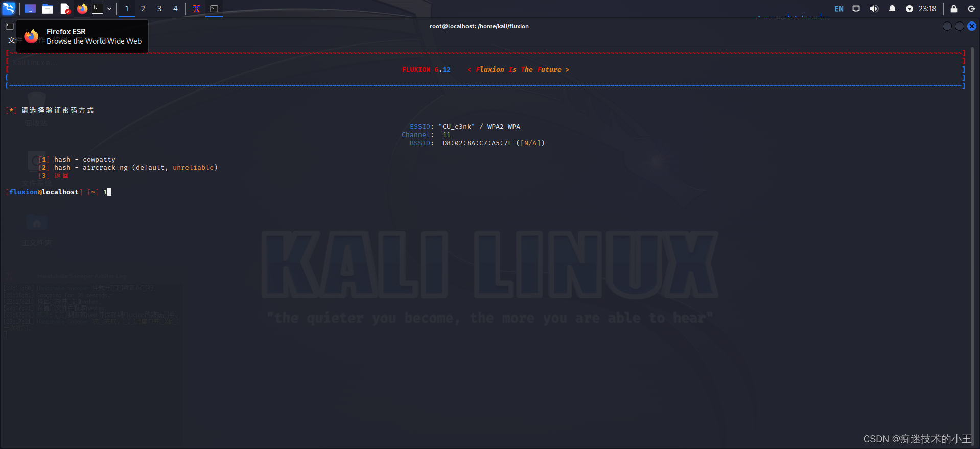
Task: Switch to workspace 1
Action: [127, 9]
